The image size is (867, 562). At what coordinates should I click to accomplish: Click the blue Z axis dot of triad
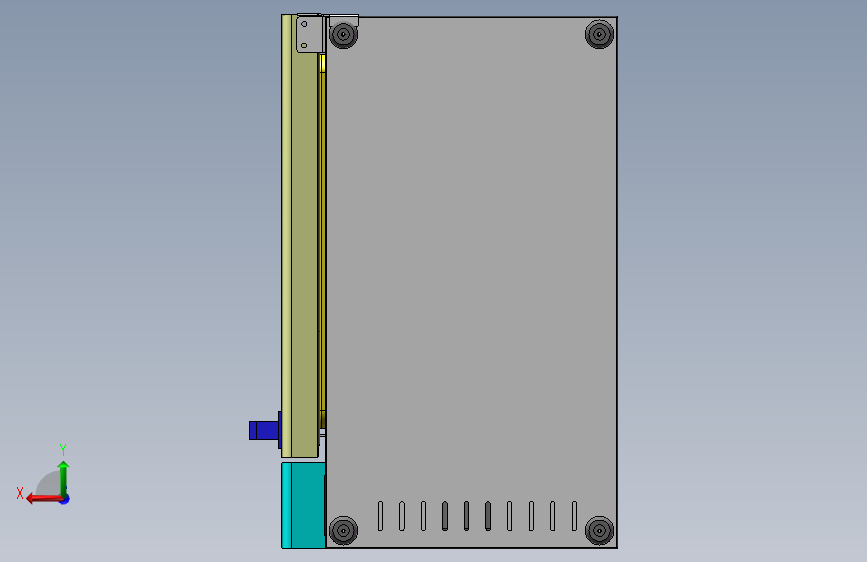(65, 499)
